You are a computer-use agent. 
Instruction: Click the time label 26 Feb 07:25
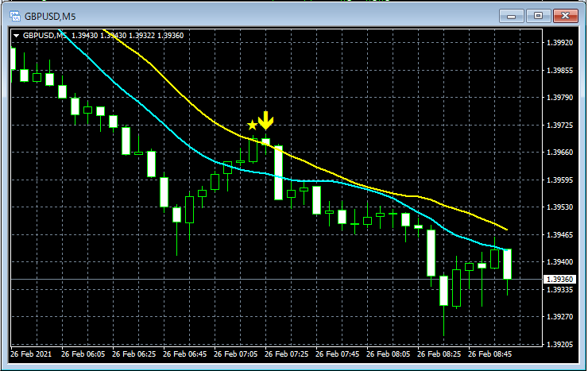coord(287,354)
